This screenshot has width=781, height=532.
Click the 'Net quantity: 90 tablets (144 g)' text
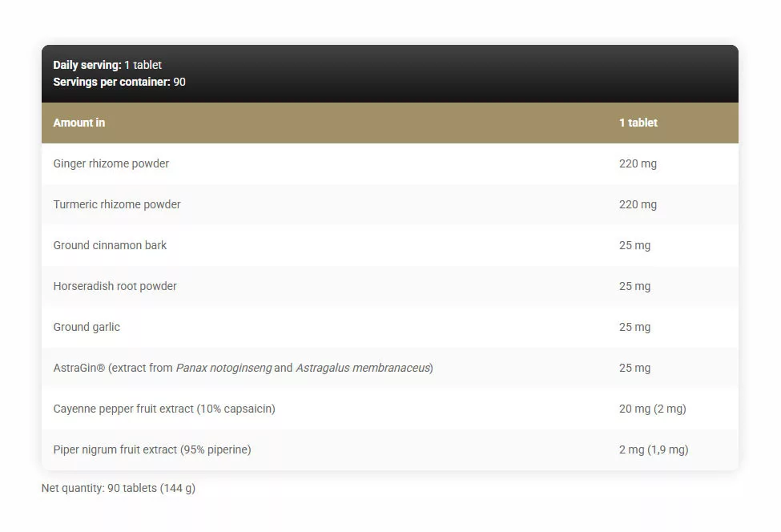coord(118,488)
